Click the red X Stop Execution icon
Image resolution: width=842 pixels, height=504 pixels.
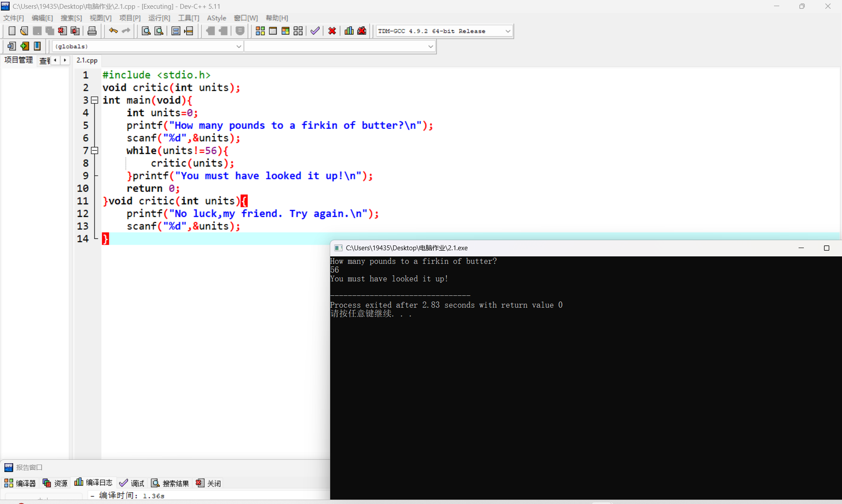click(x=332, y=31)
